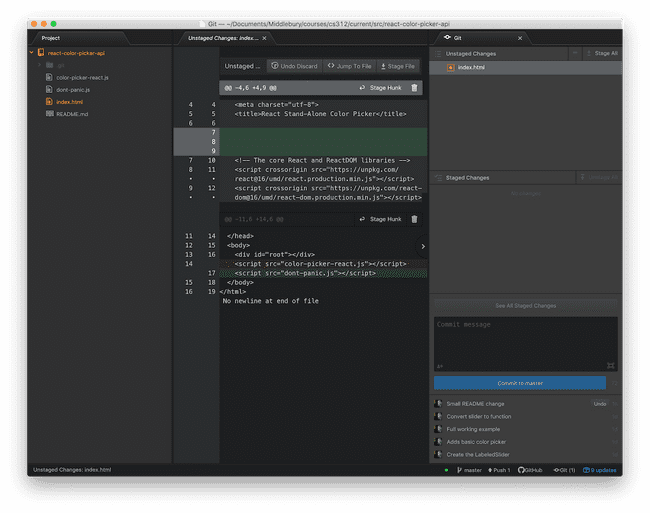
Task: Open commit 'Full working example'
Action: 473,429
